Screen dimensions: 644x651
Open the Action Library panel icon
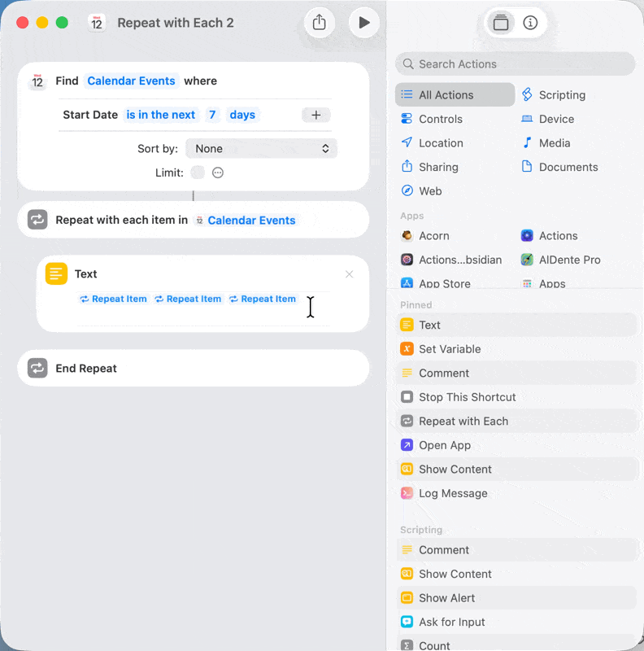(x=501, y=23)
